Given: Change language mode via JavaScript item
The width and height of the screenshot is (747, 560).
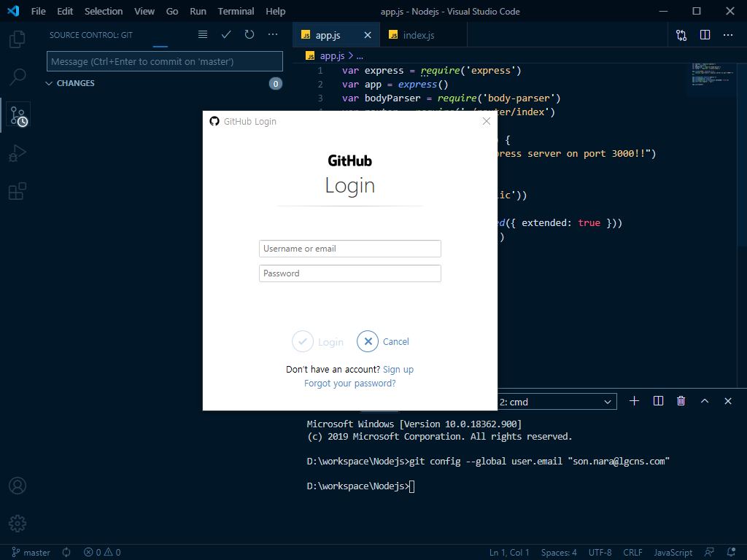Looking at the screenshot, I should click(673, 553).
